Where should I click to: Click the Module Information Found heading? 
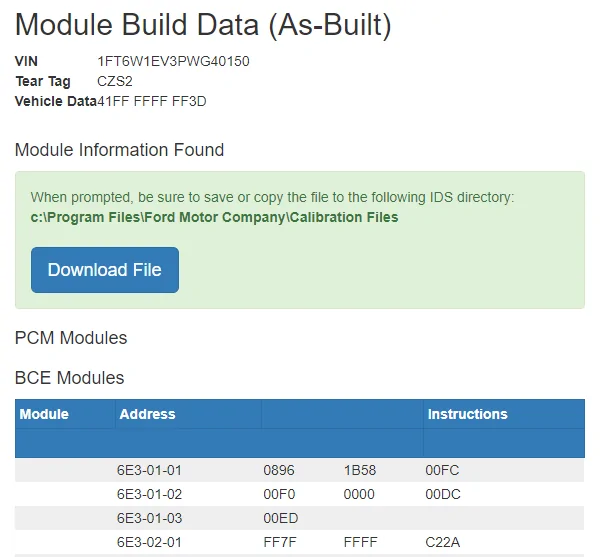point(119,150)
